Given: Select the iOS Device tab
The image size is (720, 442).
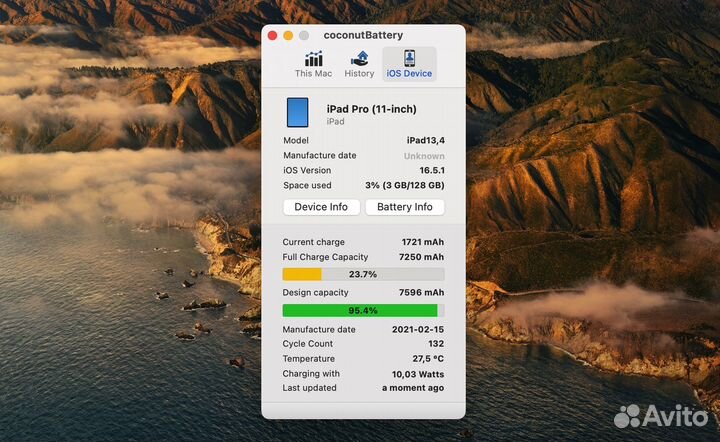Looking at the screenshot, I should [x=409, y=64].
